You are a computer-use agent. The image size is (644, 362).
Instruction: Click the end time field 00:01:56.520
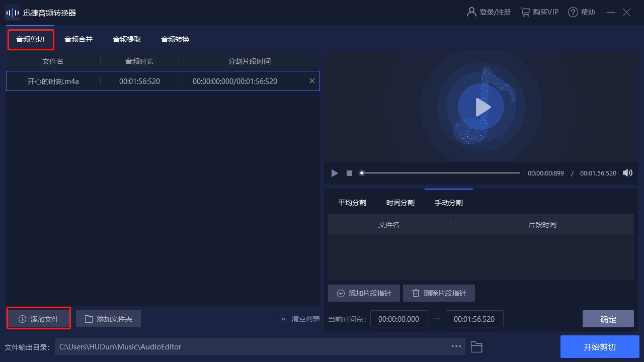pos(474,319)
